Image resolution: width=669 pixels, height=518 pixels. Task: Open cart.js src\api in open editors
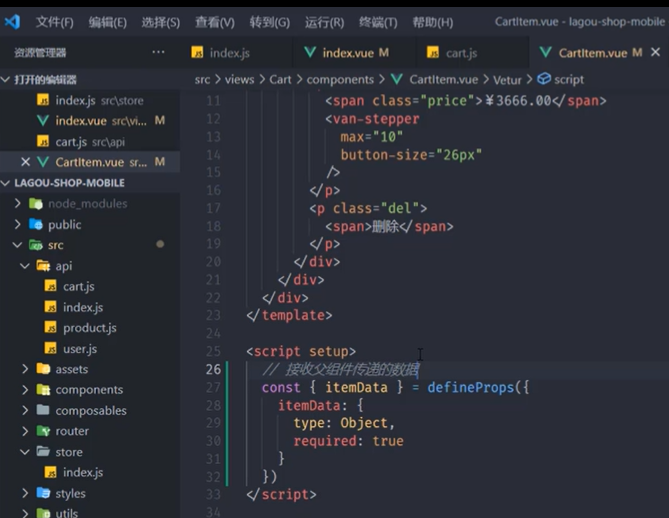pyautogui.click(x=90, y=142)
